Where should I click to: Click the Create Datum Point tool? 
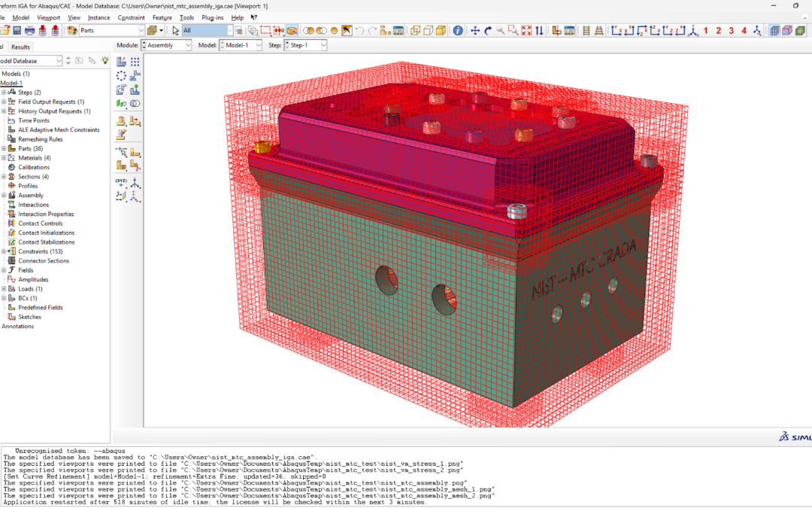pyautogui.click(x=121, y=183)
